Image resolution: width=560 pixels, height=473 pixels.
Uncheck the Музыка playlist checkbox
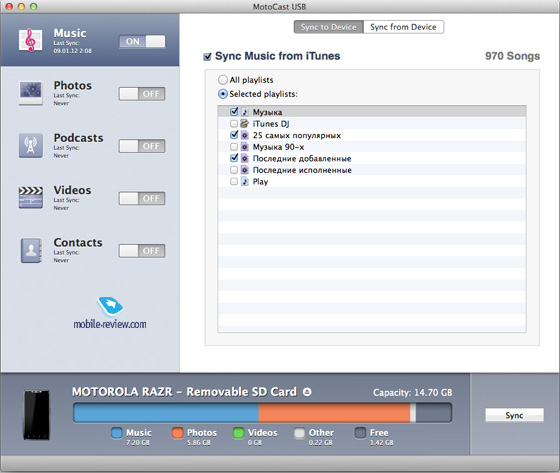pyautogui.click(x=234, y=112)
